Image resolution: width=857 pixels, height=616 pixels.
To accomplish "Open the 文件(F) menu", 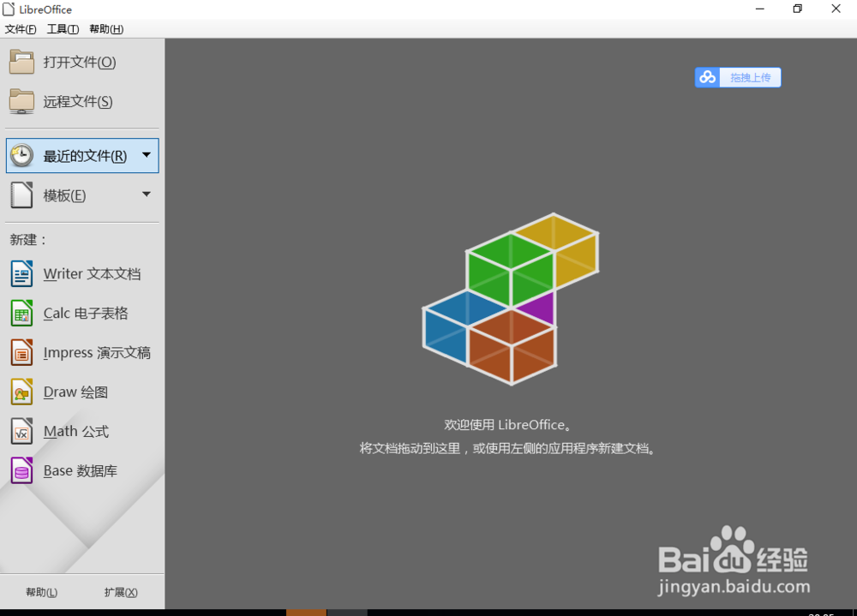I will (x=21, y=29).
